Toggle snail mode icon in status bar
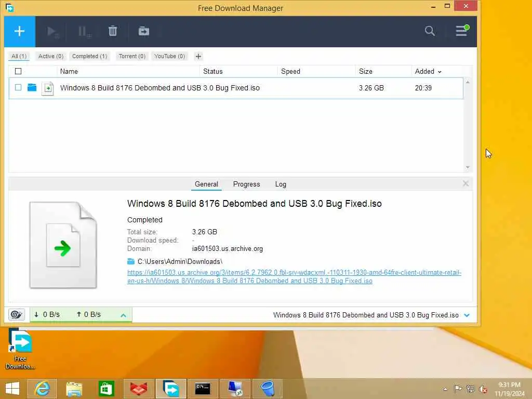This screenshot has height=399, width=532. pos(16,314)
